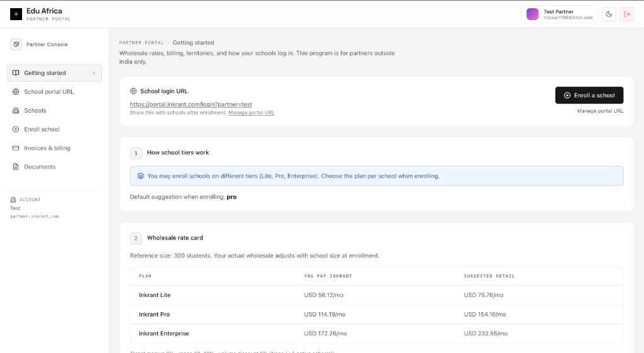The image size is (644, 353).
Task: Click the tiers info banner message
Action: click(x=293, y=176)
